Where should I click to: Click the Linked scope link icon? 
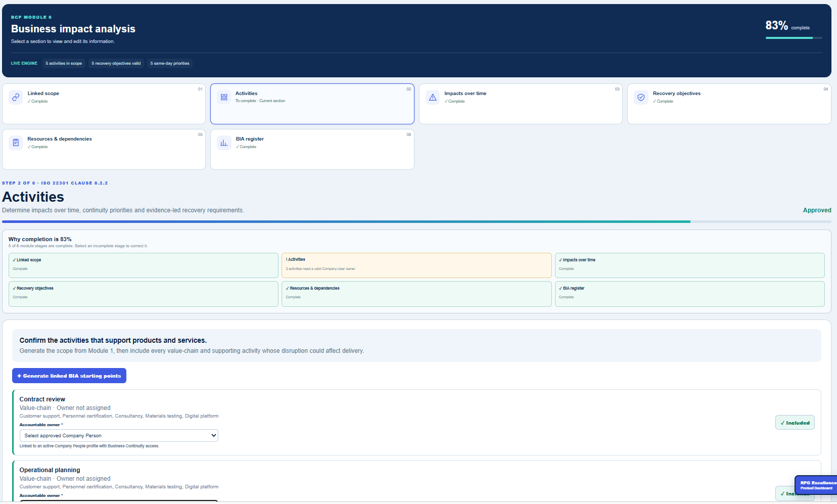click(x=16, y=97)
